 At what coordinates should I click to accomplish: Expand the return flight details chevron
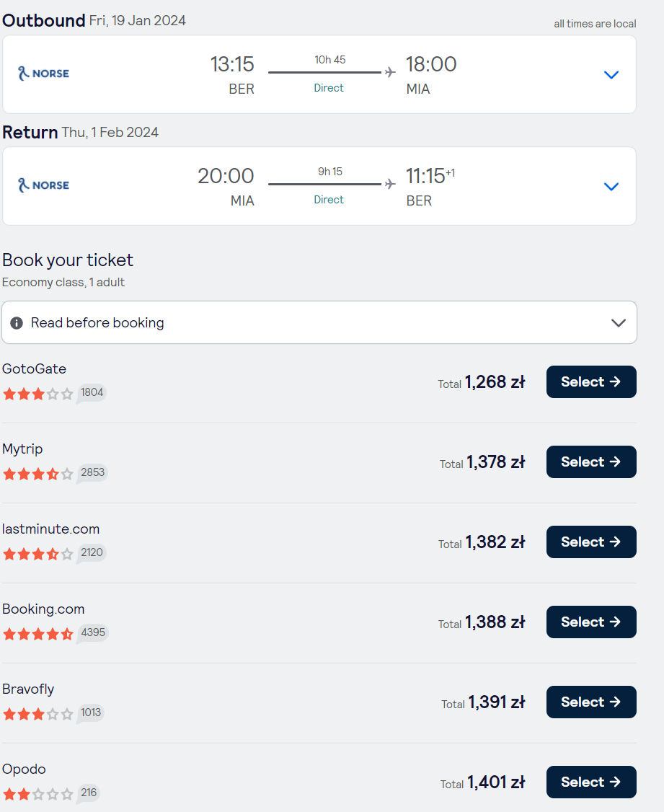[611, 187]
